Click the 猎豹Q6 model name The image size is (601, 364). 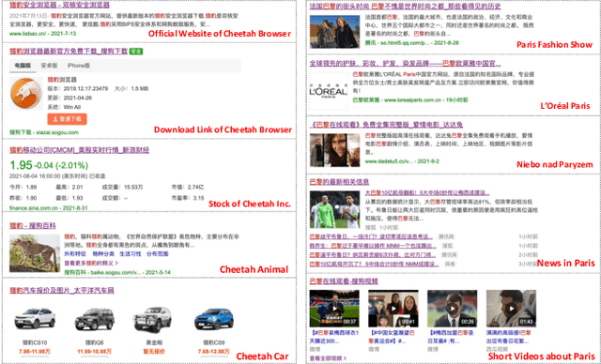95,342
